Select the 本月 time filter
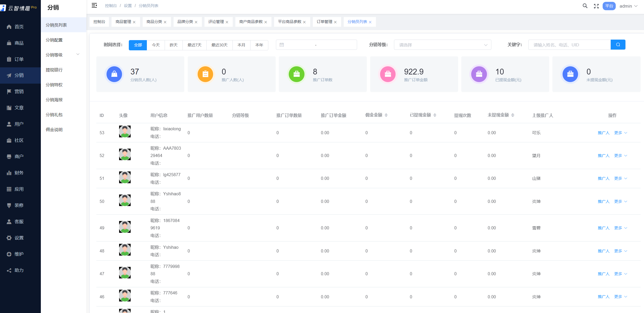 pos(241,45)
